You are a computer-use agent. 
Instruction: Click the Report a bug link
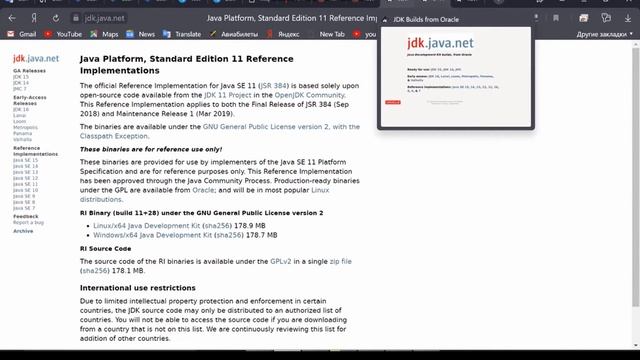(x=28, y=222)
